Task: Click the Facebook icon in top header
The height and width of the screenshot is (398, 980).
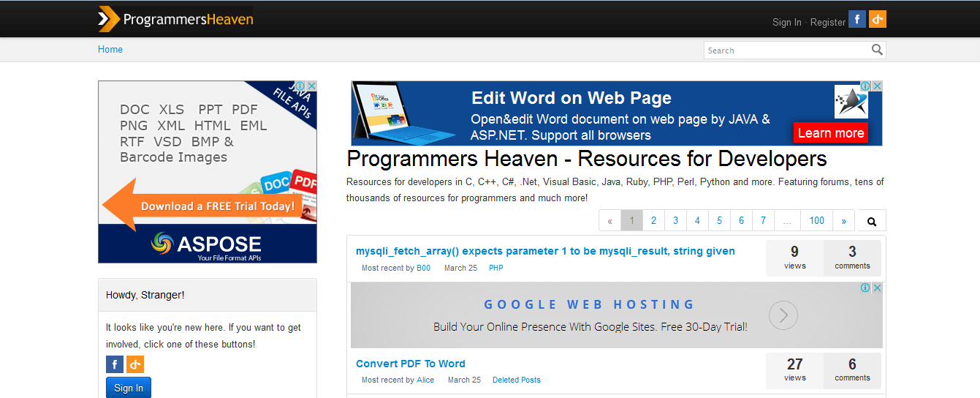Action: [857, 19]
